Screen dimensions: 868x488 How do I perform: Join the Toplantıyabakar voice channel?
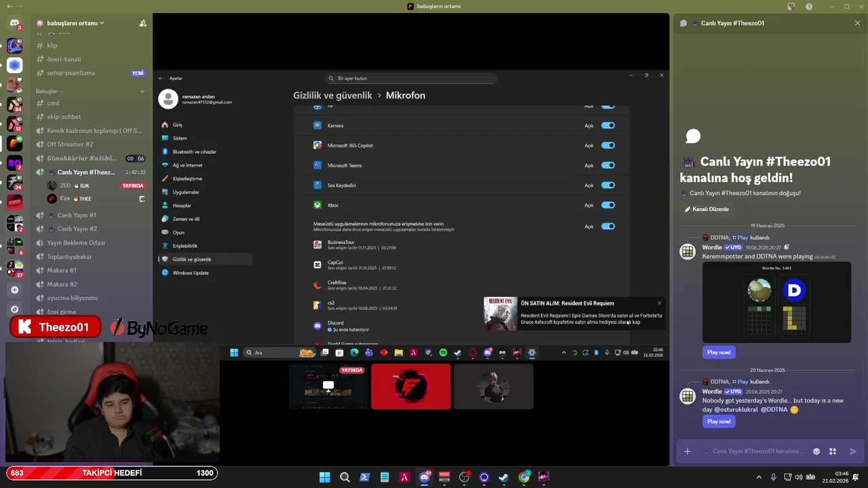[92, 257]
